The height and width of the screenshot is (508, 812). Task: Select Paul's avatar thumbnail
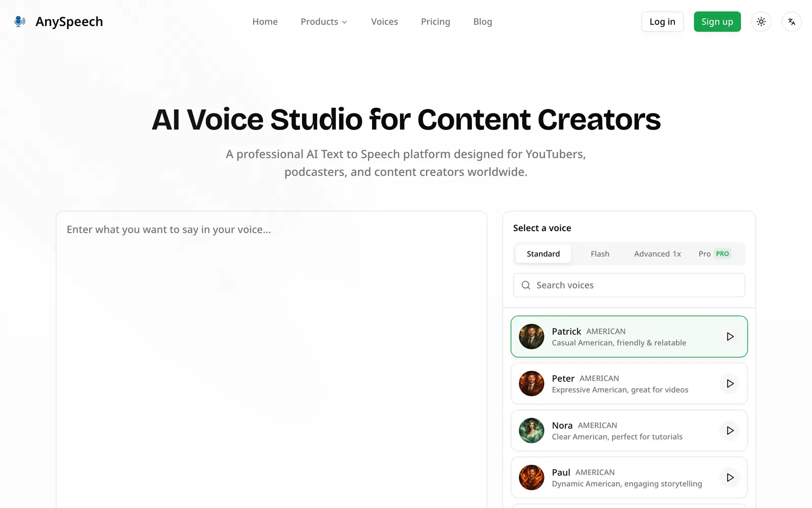531,478
